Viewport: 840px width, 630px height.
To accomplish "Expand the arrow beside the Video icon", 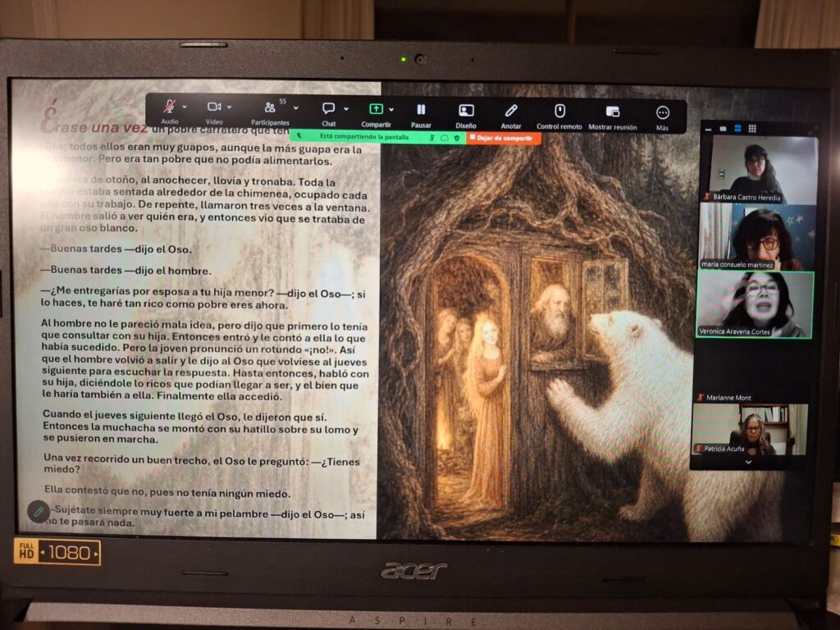I will 230,107.
